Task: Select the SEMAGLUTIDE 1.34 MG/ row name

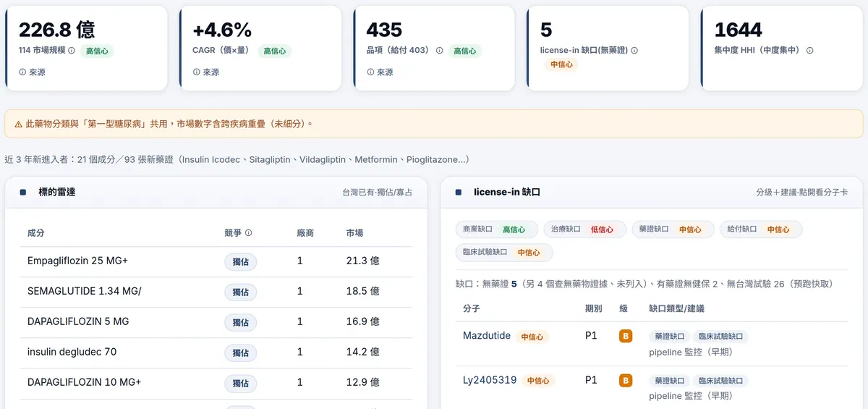Action: coord(84,291)
